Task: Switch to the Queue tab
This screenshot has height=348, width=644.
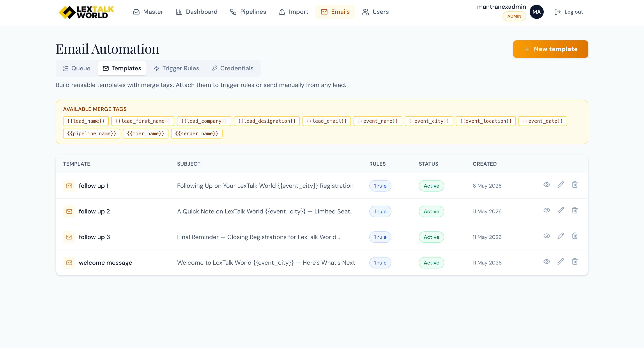Action: (76, 68)
